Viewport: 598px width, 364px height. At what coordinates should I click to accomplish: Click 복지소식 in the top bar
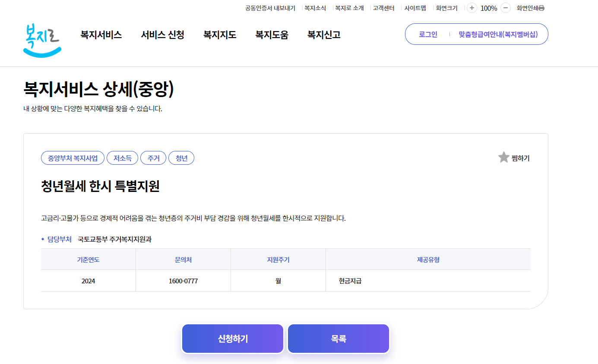(x=315, y=8)
